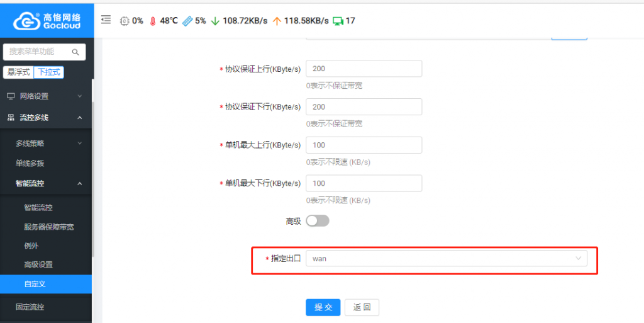Click the CPU usage chip icon
Image resolution: width=644 pixels, height=323 pixels.
coord(124,21)
